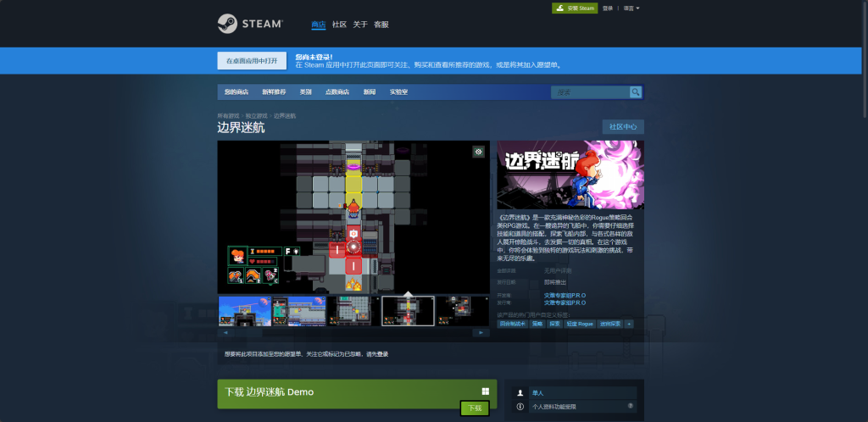Click the 无用户评测 text

(558, 271)
